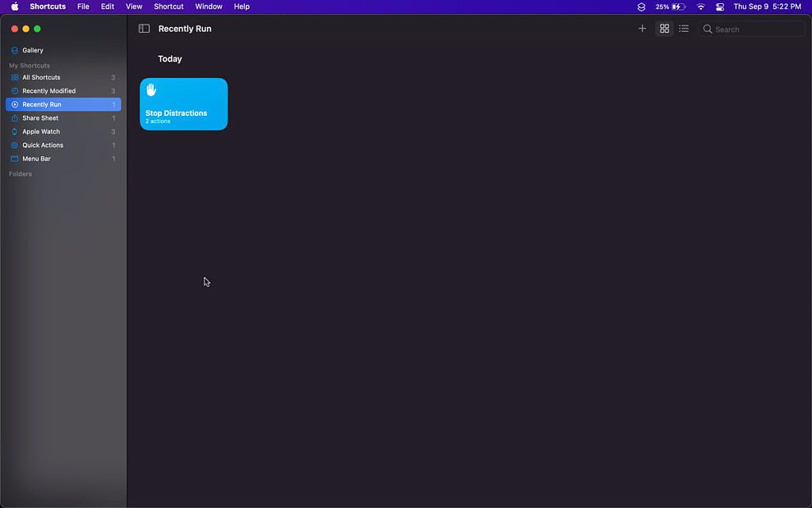Viewport: 812px width, 508px height.
Task: View Share Sheet shortcuts
Action: coord(39,117)
